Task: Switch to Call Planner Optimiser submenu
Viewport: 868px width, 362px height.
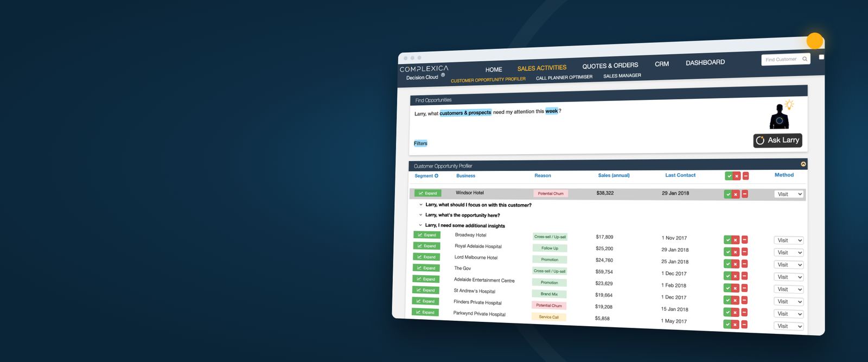Action: [564, 78]
